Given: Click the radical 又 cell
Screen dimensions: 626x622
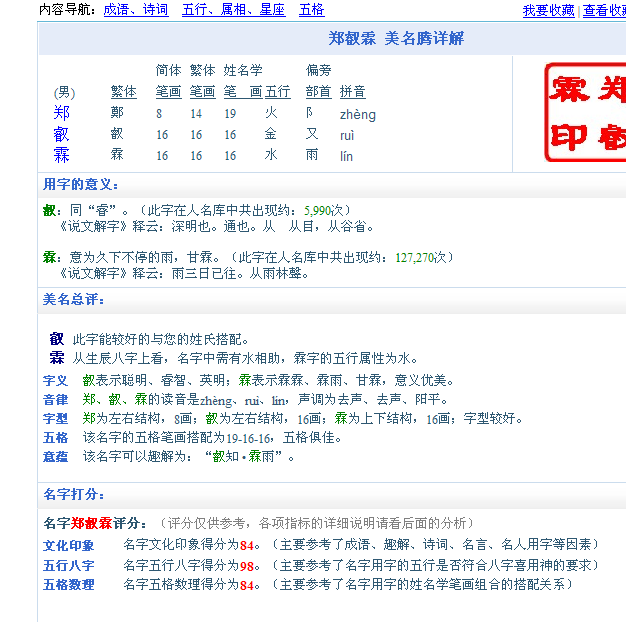Looking at the screenshot, I should tap(312, 134).
